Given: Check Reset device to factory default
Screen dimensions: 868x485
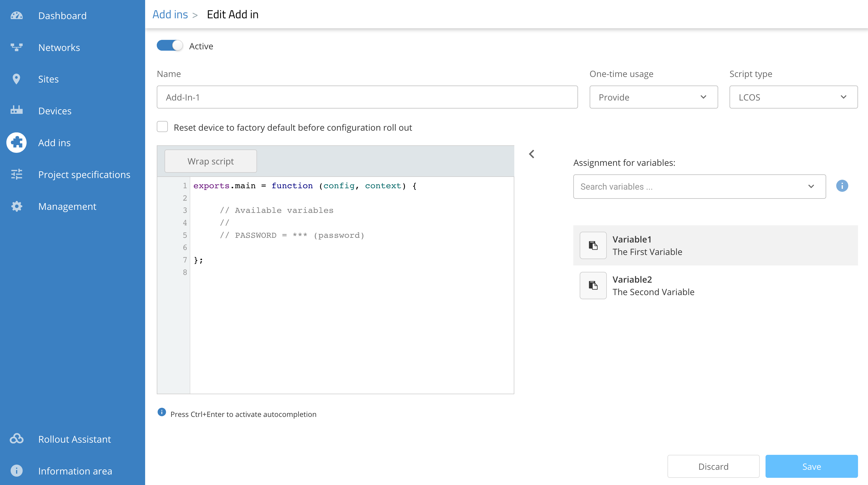Looking at the screenshot, I should (x=162, y=127).
